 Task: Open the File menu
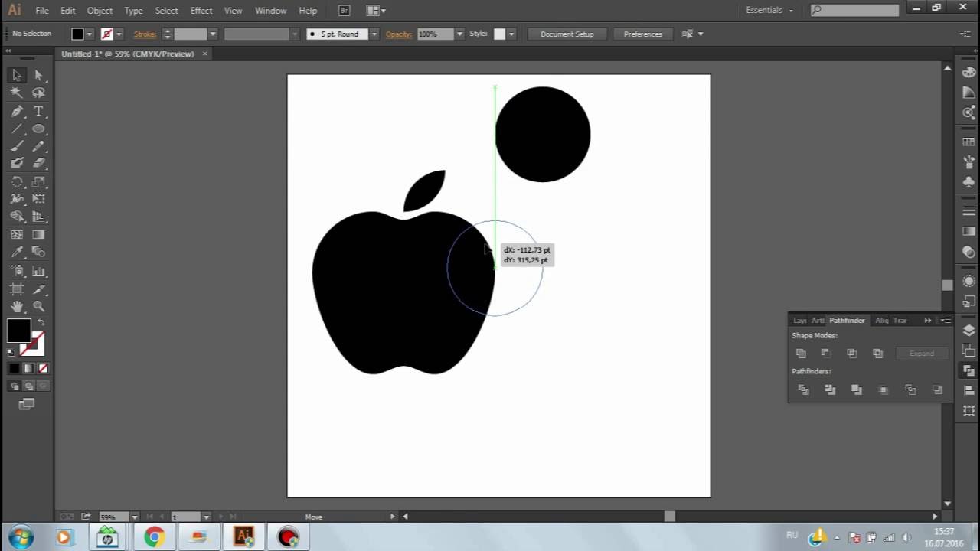coord(42,11)
